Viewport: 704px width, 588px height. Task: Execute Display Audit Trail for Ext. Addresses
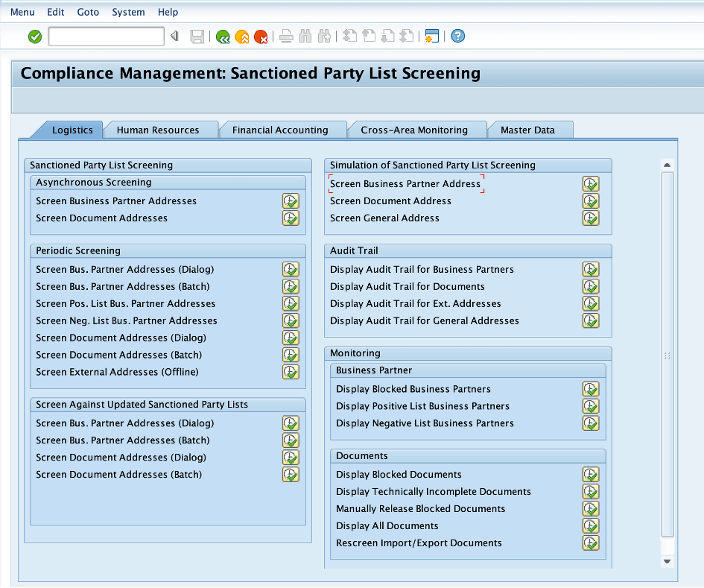591,303
